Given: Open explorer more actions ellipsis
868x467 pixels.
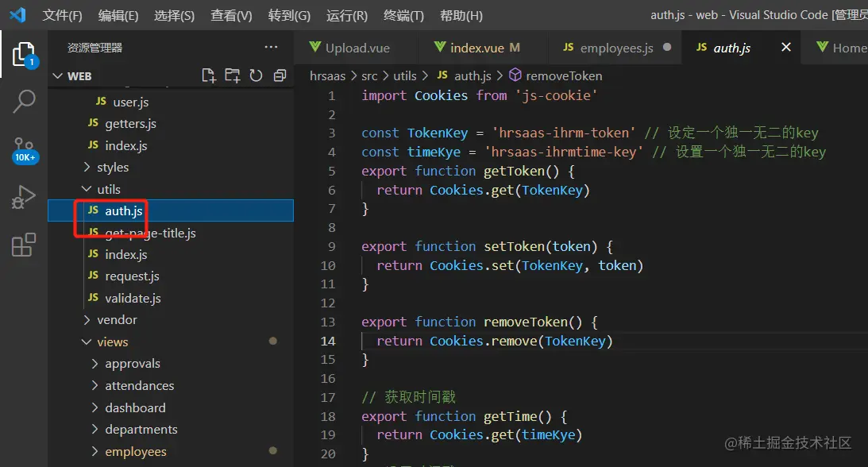Looking at the screenshot, I should tap(271, 47).
